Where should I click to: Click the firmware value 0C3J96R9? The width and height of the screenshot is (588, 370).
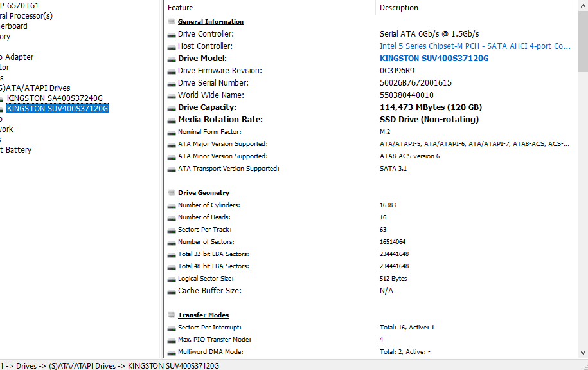[x=396, y=71]
